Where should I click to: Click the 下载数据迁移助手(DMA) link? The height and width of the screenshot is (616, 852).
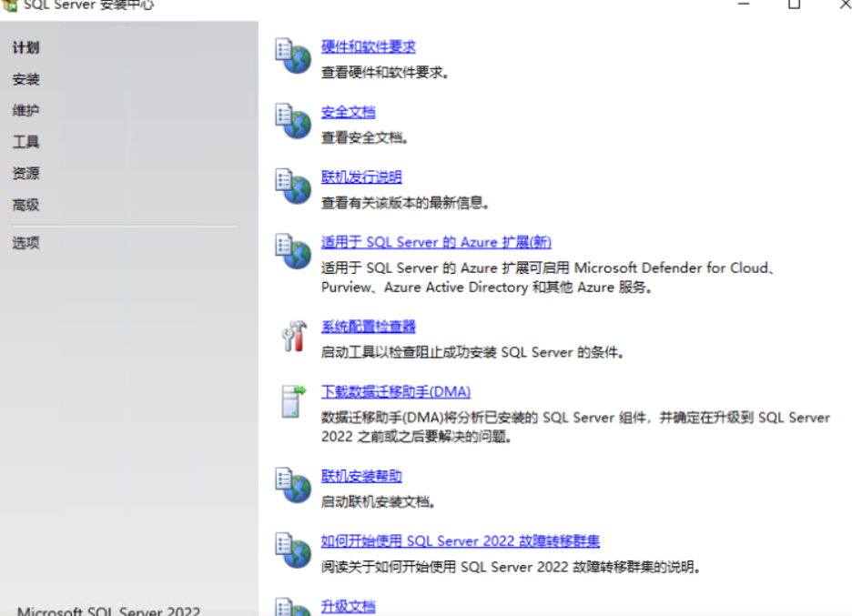tap(396, 391)
